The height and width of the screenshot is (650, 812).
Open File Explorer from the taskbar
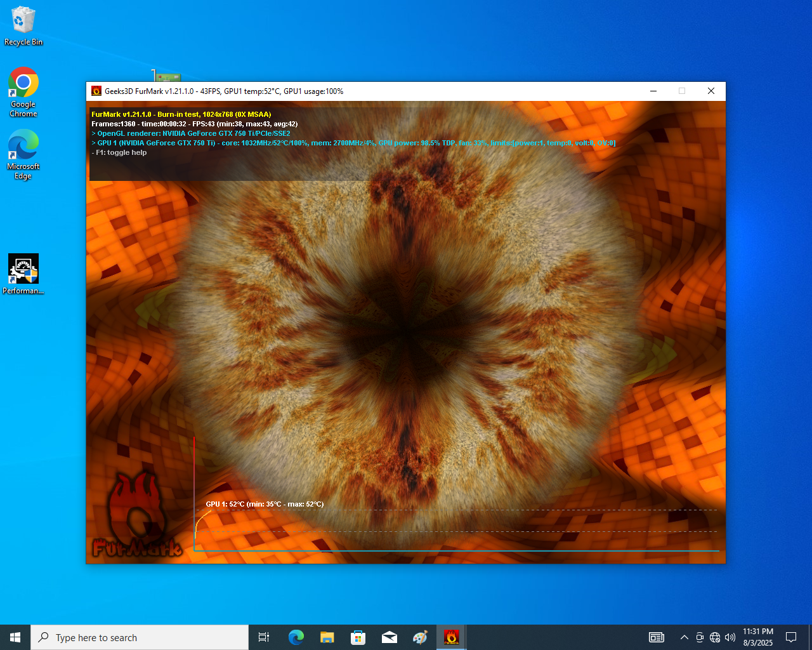(x=327, y=637)
